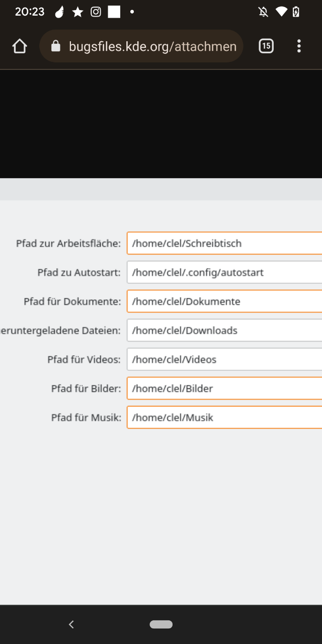Tap the muted bell status icon
This screenshot has height=644, width=322.
[x=263, y=12]
